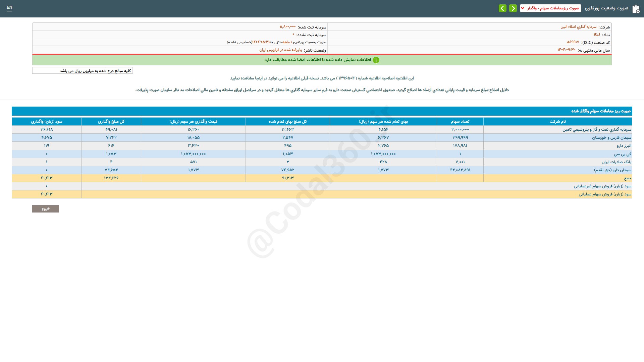Click 'سود (زیان) فروش سهام غیرعملیاتی' label
The width and height of the screenshot is (644, 362).
coord(602,186)
